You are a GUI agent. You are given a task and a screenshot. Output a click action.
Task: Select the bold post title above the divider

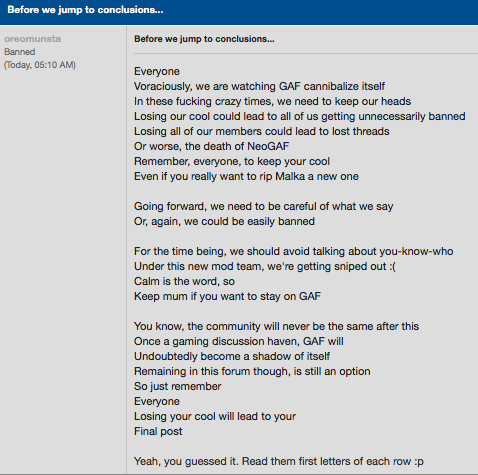point(204,39)
